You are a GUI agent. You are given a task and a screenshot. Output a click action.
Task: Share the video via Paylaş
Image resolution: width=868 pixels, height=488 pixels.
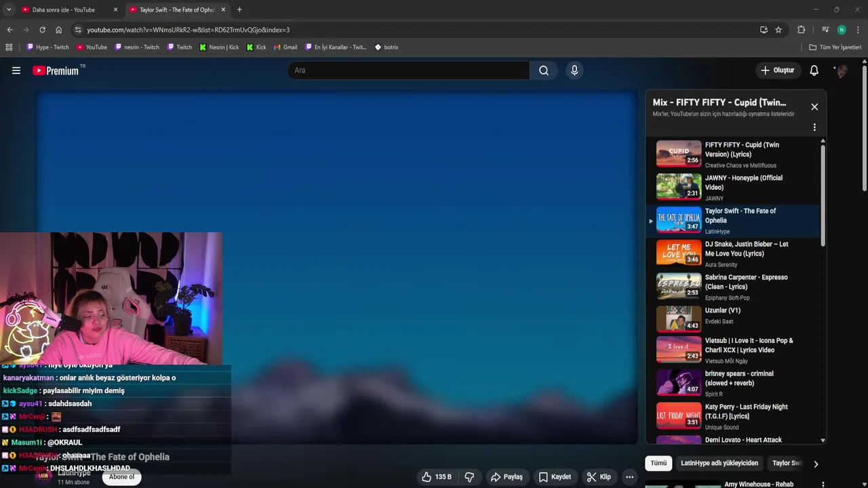tap(507, 477)
